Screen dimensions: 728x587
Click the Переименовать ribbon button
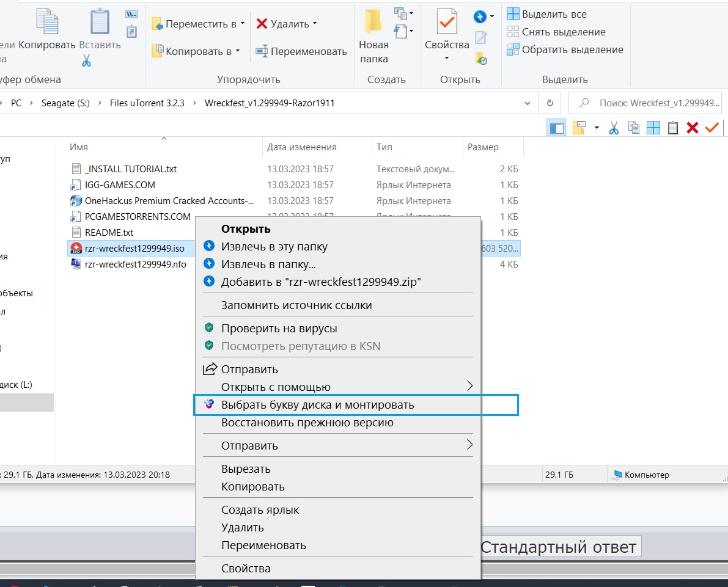coord(301,51)
